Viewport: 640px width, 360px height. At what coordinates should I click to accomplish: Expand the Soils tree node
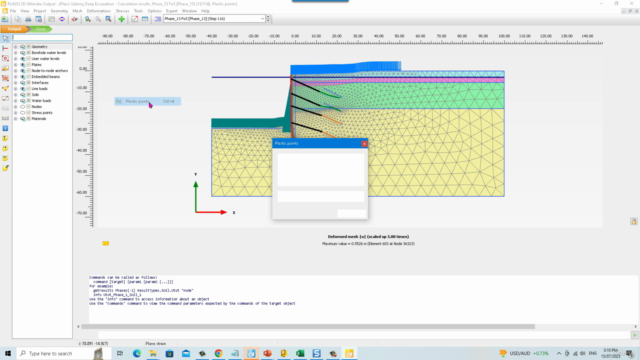16,95
